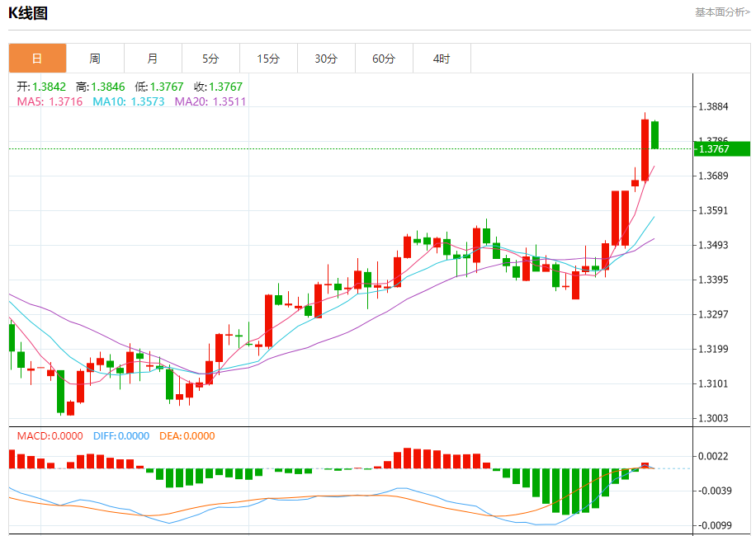Open the 5分 interval tab
The height and width of the screenshot is (536, 756).
coord(210,59)
